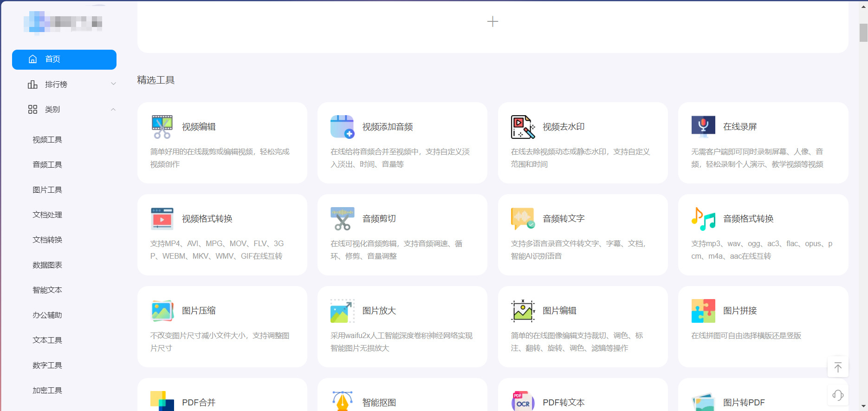Click the 智能抠图 title

tap(379, 403)
